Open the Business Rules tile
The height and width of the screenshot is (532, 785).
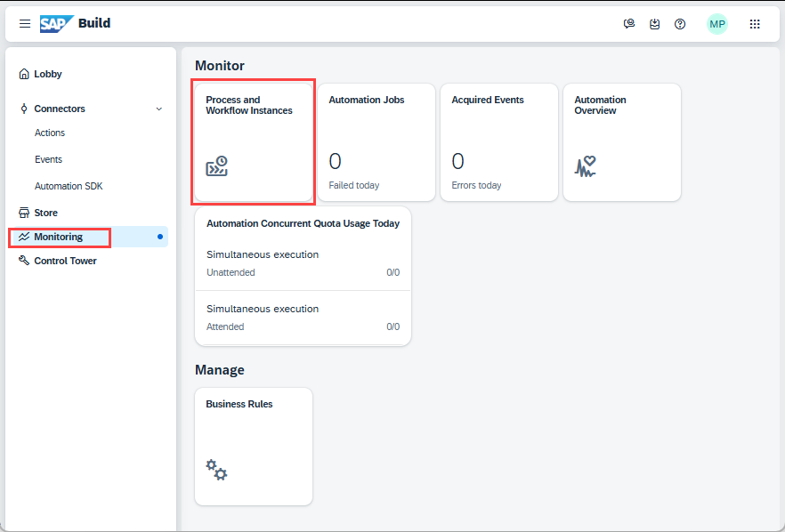[254, 447]
